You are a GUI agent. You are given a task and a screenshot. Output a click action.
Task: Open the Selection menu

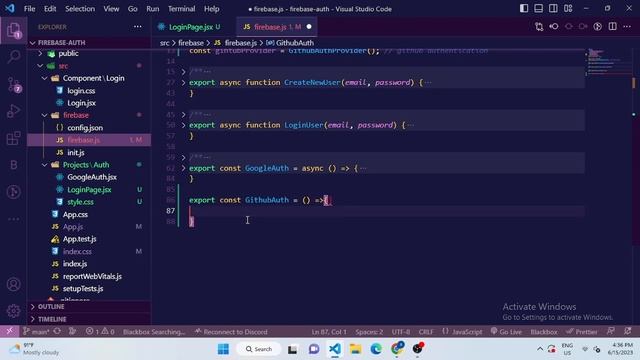(80, 9)
